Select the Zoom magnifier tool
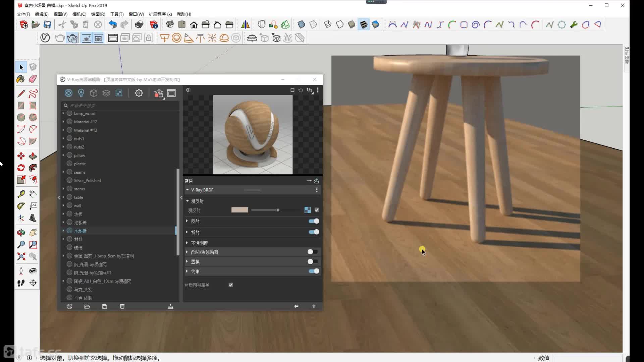Viewport: 644px width, 362px height. pyautogui.click(x=21, y=245)
